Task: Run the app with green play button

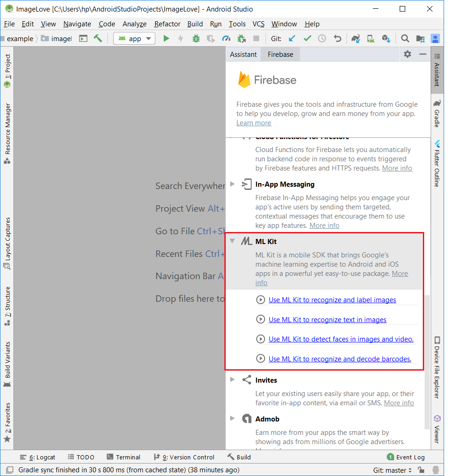Action: [x=166, y=39]
